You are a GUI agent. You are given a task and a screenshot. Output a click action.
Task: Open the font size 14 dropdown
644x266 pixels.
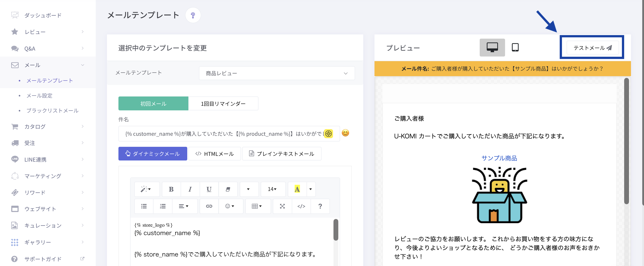pos(272,189)
